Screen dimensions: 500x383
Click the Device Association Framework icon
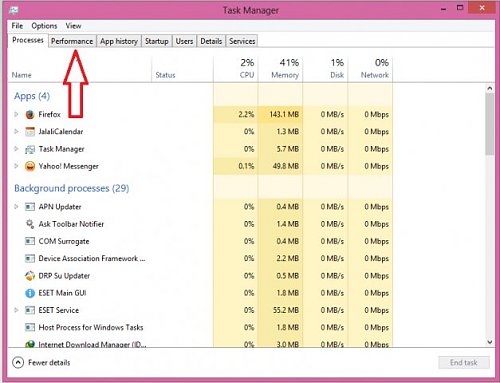click(30, 258)
